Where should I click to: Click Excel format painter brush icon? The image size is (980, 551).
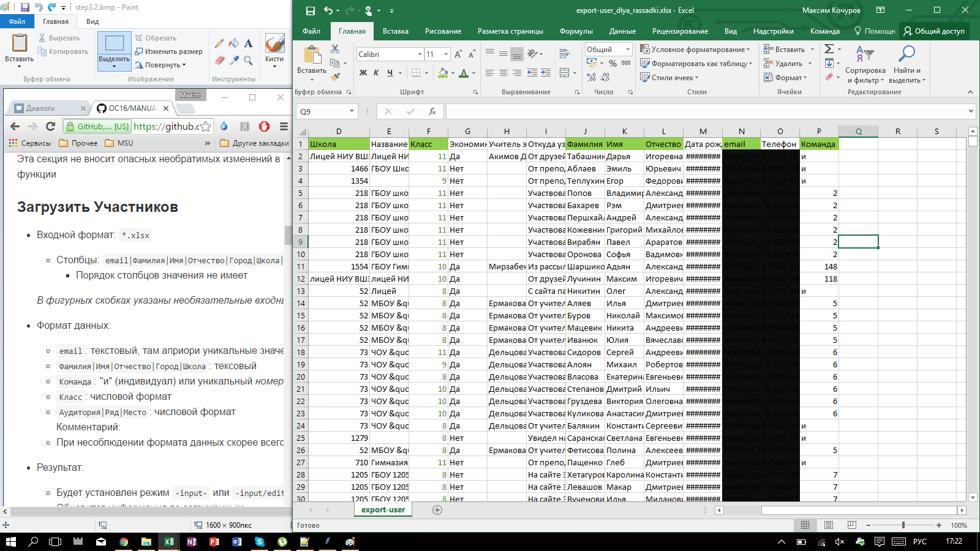[334, 77]
